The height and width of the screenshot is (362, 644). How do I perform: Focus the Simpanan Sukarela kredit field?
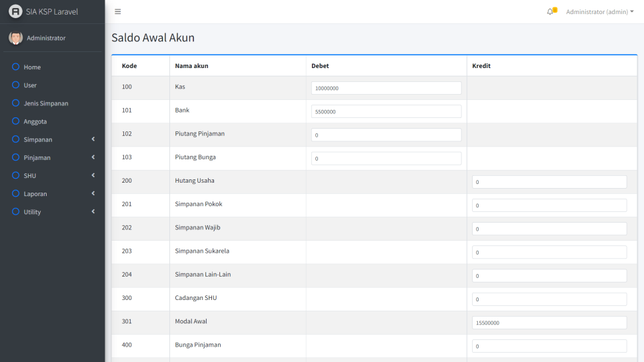(549, 252)
